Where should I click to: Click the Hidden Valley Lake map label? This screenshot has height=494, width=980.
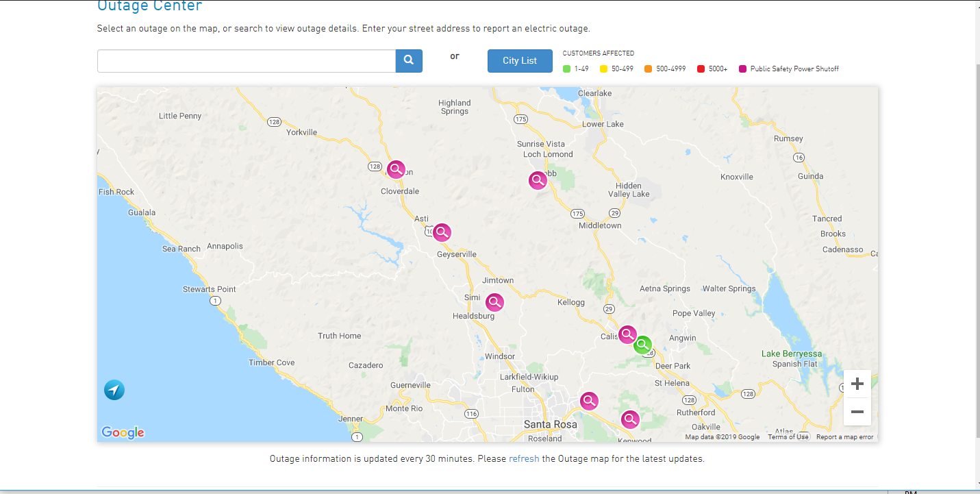(629, 190)
